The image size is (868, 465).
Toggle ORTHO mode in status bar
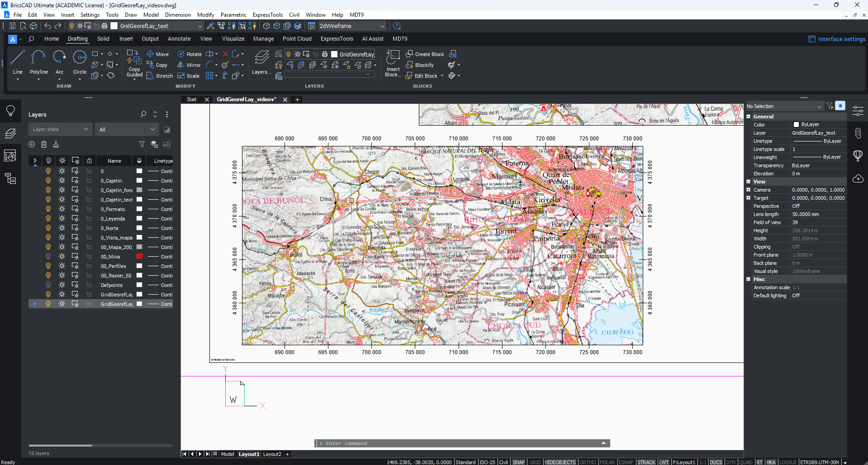587,462
